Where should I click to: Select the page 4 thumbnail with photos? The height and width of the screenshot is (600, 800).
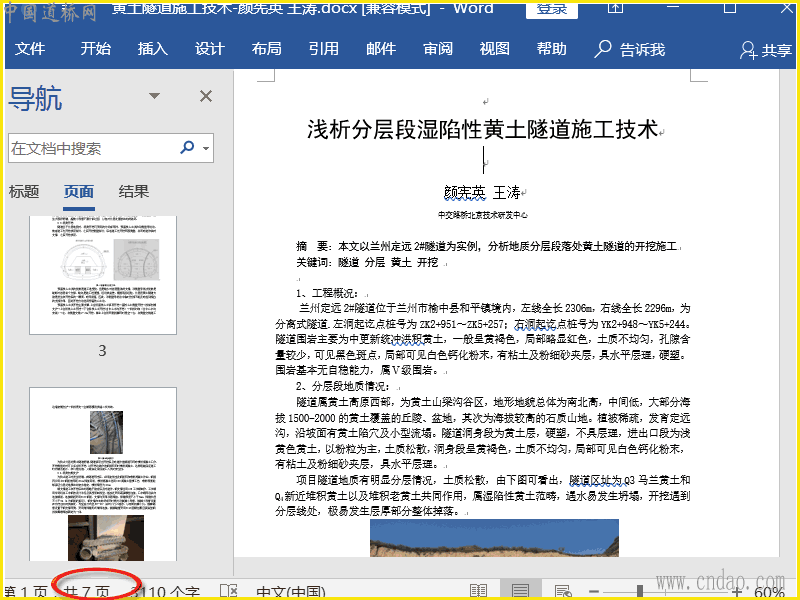[103, 474]
